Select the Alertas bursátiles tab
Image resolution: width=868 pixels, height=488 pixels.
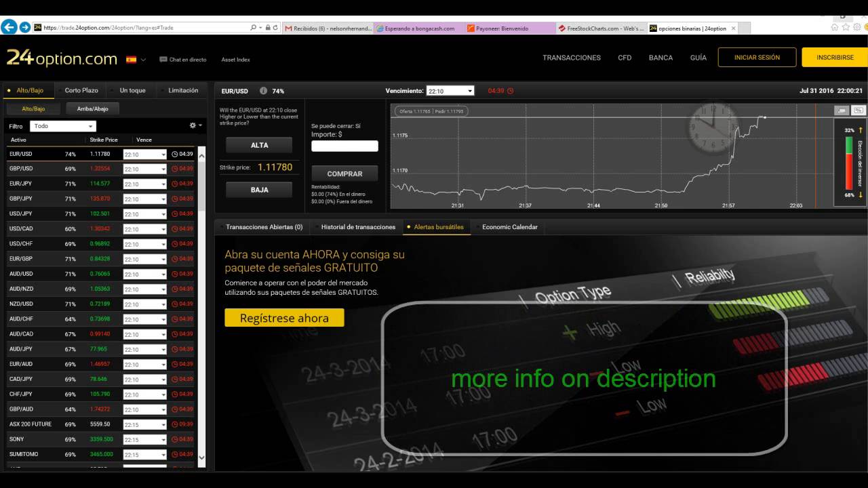coord(435,227)
